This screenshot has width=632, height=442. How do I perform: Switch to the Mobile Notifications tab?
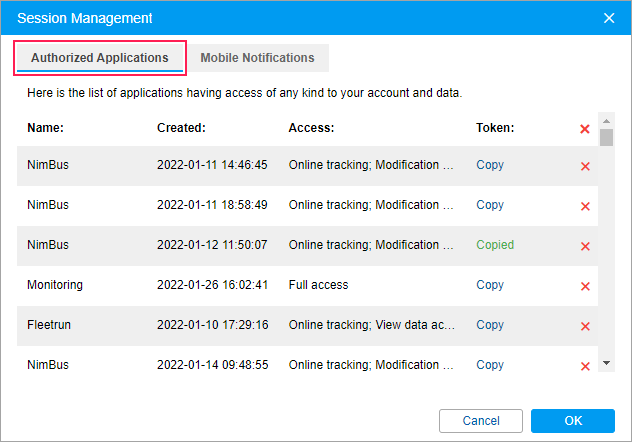257,58
